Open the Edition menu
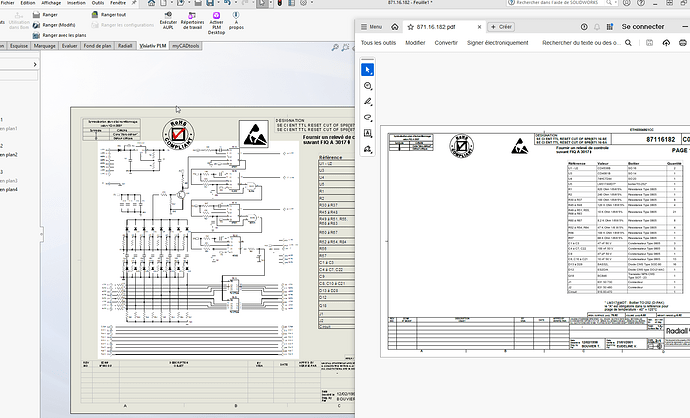690x418 pixels. click(x=28, y=3)
